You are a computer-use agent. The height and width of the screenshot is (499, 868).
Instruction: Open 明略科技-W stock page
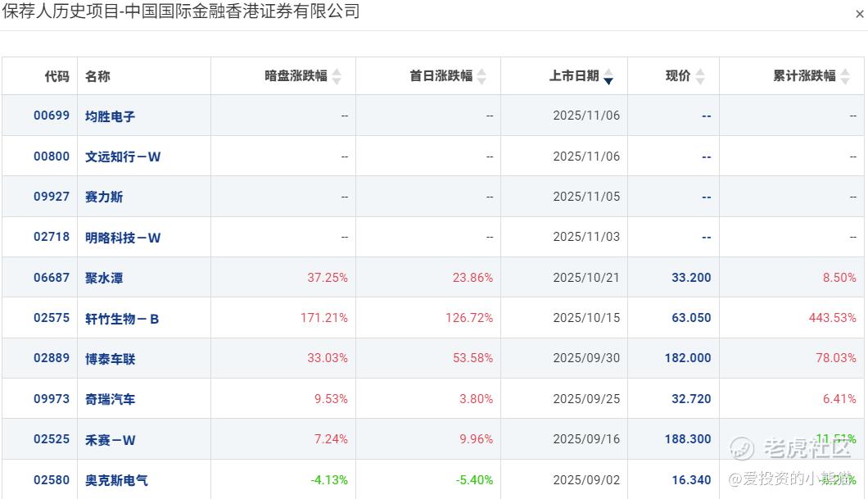click(x=123, y=238)
